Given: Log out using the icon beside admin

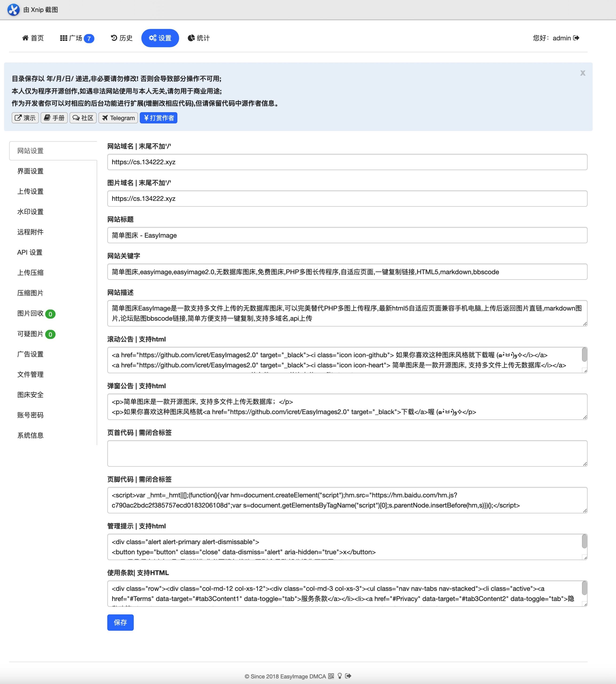Looking at the screenshot, I should (576, 38).
